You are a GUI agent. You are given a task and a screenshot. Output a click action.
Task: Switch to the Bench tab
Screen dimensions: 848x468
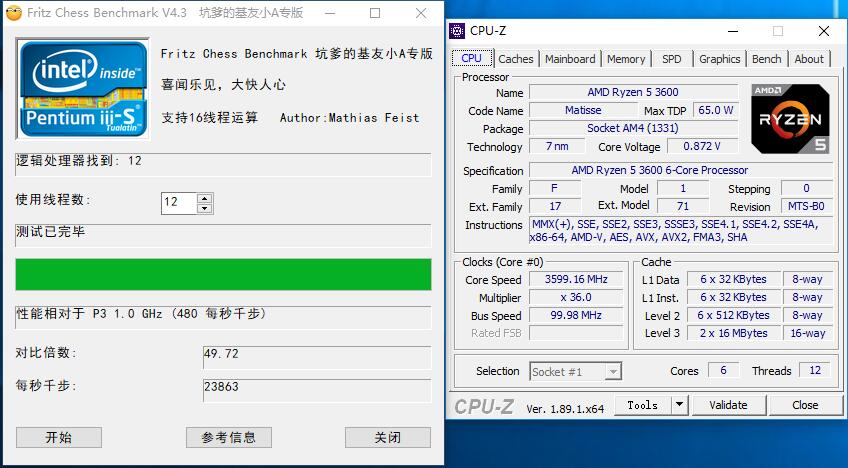pyautogui.click(x=766, y=59)
